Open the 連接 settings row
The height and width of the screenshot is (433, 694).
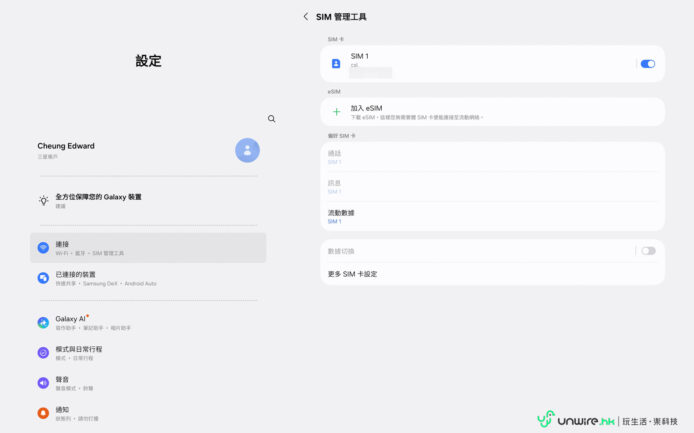tap(148, 248)
